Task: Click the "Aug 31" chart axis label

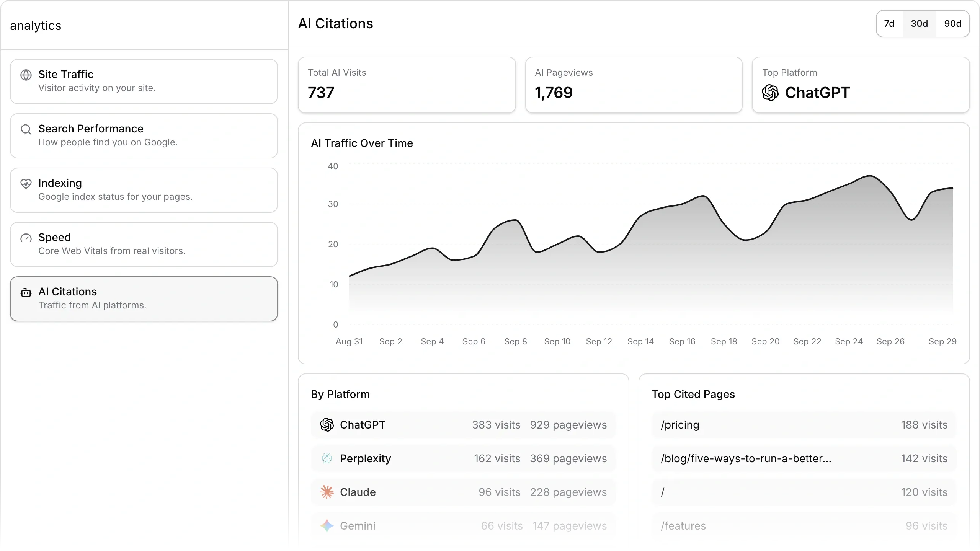Action: pos(349,341)
